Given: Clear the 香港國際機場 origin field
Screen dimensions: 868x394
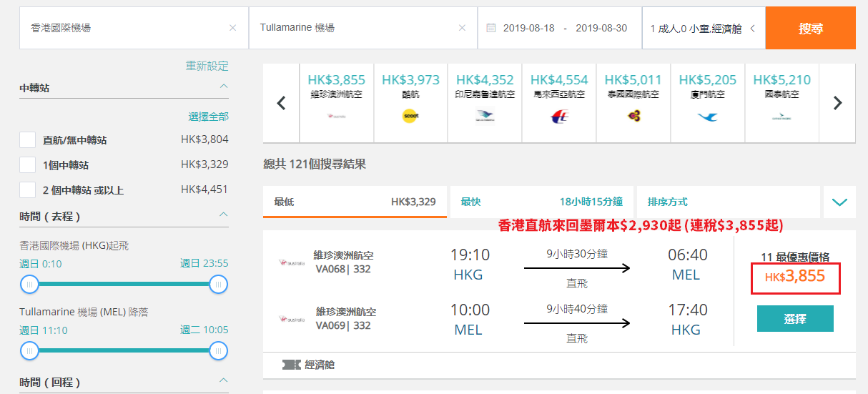Looking at the screenshot, I should (232, 29).
